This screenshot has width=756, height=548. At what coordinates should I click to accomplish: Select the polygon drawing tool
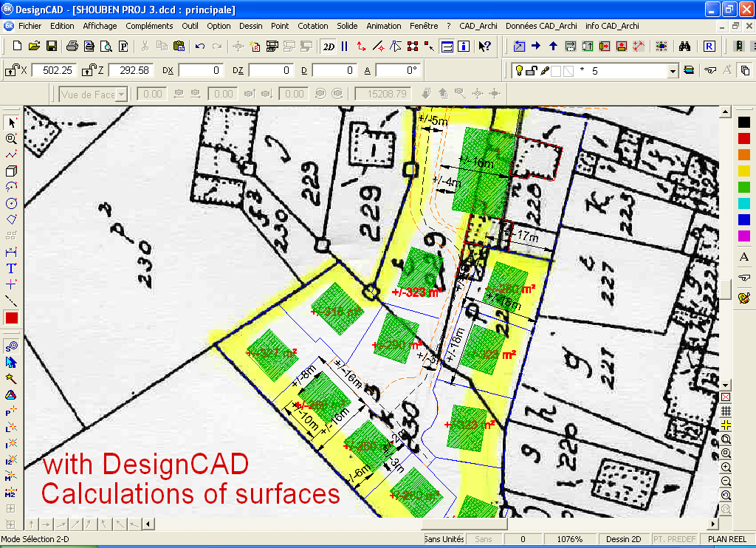click(x=10, y=220)
